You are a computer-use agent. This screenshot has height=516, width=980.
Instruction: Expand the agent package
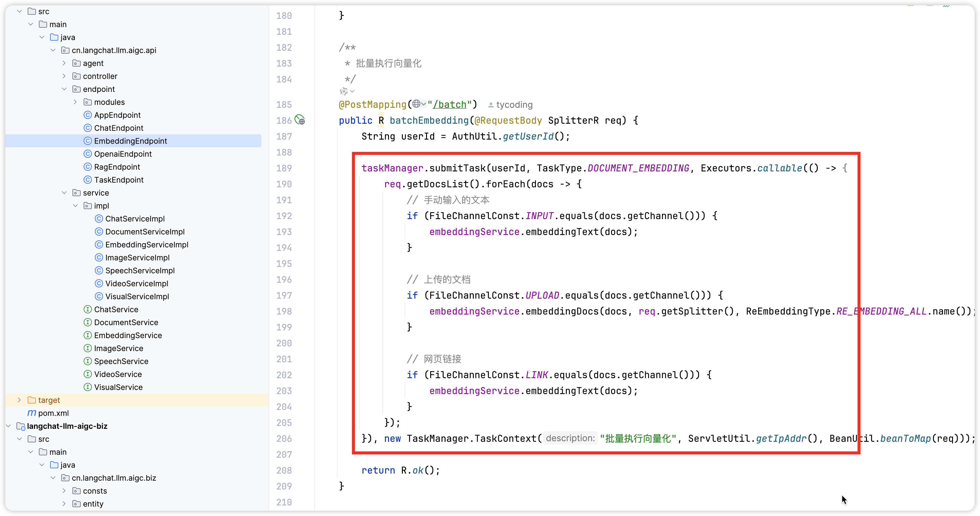click(x=64, y=63)
